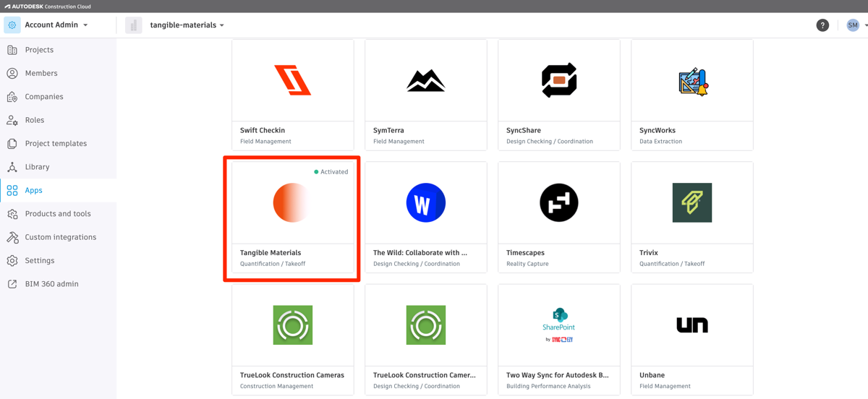Open the Swift Checkin app title
The image size is (868, 399).
coord(263,130)
